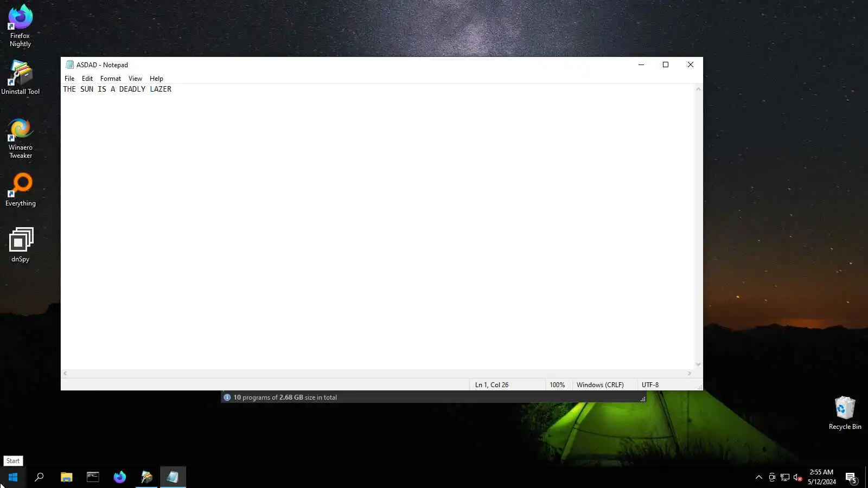The height and width of the screenshot is (488, 868).
Task: Select the Everything desktop shortcut
Action: (20, 190)
